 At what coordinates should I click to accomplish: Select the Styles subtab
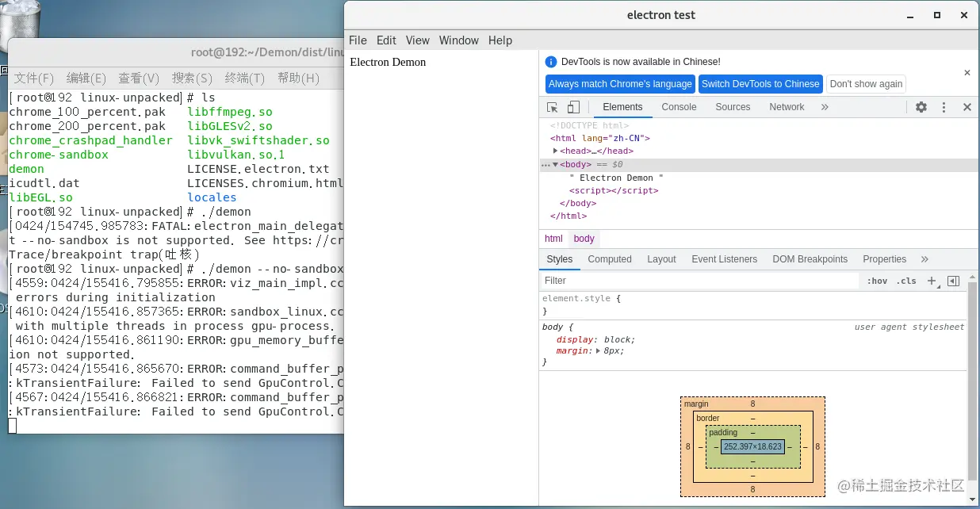560,259
